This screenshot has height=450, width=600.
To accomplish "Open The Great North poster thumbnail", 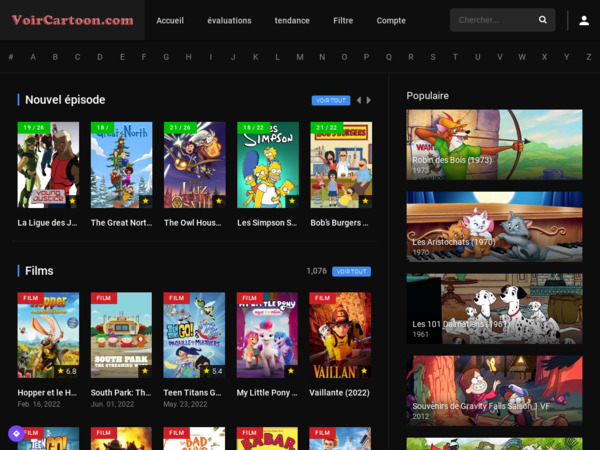I will (121, 165).
